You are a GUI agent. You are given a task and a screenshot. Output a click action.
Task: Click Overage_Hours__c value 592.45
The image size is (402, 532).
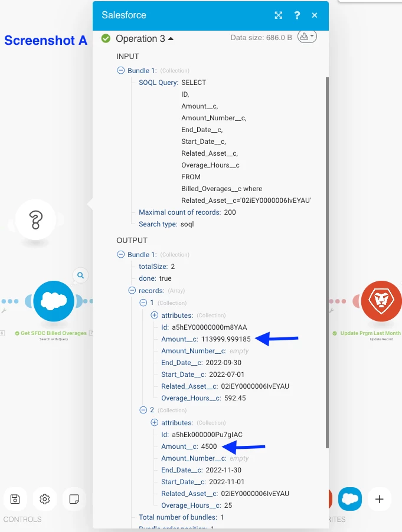coord(235,398)
